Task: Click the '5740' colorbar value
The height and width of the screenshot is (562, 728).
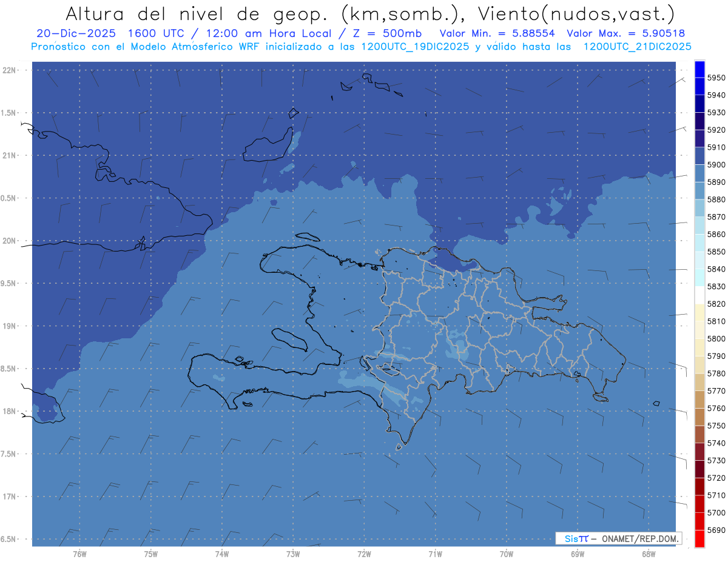Action: [716, 443]
